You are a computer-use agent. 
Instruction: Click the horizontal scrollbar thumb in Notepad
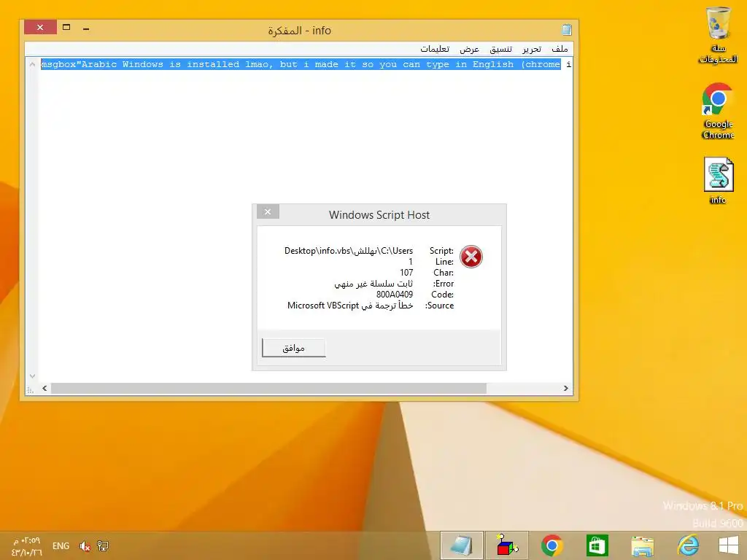click(x=268, y=388)
